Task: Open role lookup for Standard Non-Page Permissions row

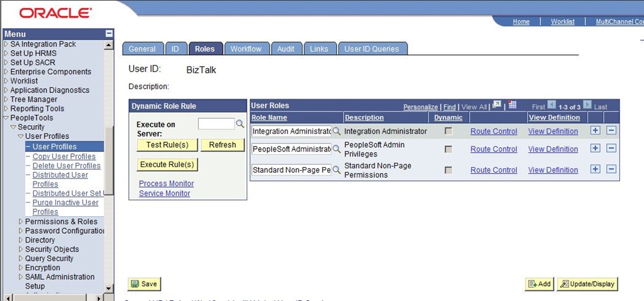Action: [x=337, y=170]
